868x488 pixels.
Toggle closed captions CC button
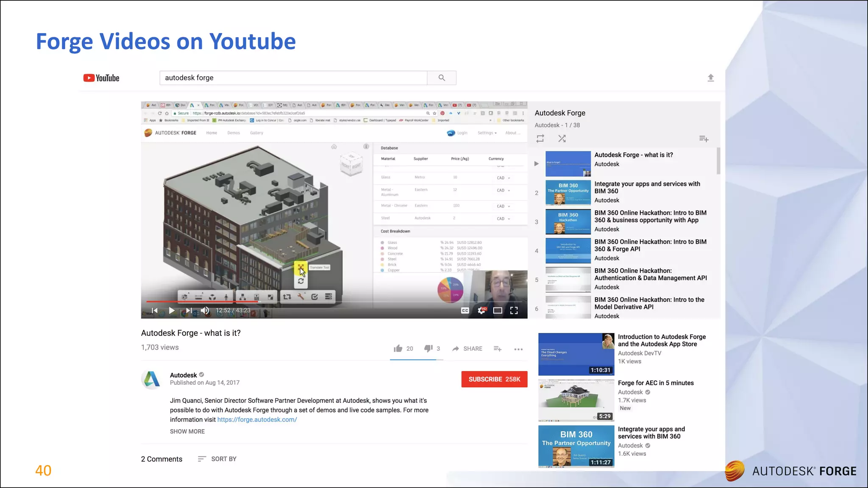[x=465, y=311]
